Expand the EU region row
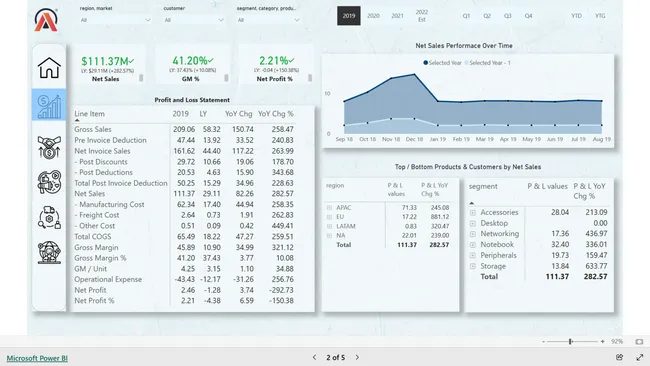 pyautogui.click(x=329, y=217)
